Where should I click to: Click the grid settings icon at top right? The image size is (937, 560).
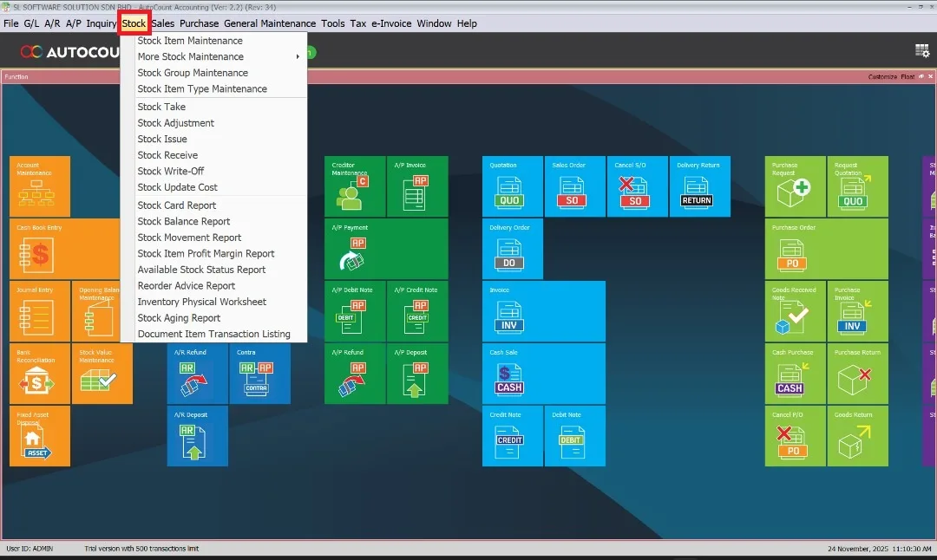point(921,51)
